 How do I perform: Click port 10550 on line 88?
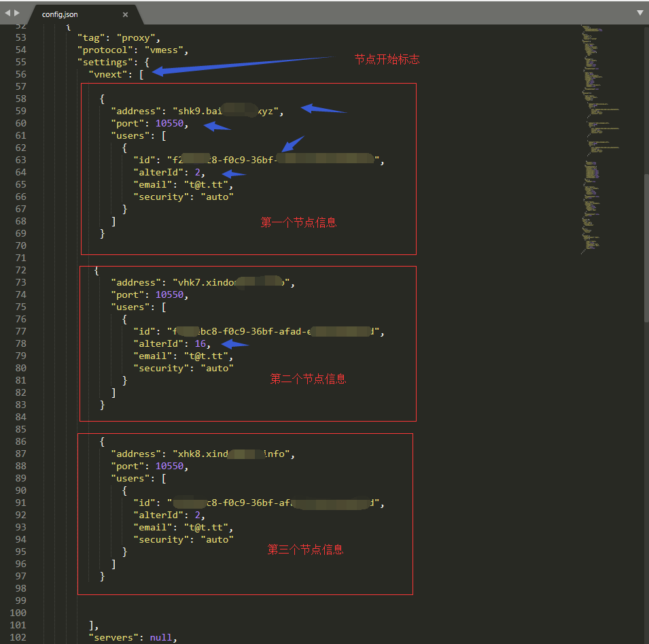coord(169,467)
